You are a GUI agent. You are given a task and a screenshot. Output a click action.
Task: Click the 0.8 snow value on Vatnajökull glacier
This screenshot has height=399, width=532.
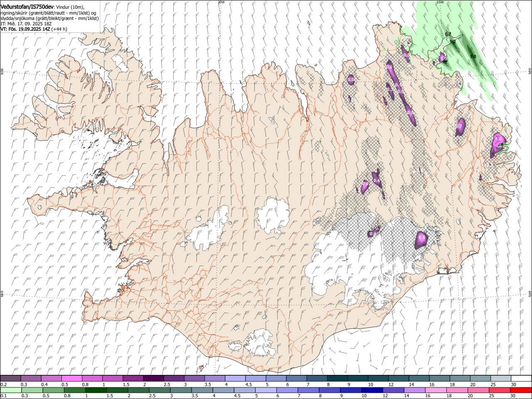coord(422,238)
